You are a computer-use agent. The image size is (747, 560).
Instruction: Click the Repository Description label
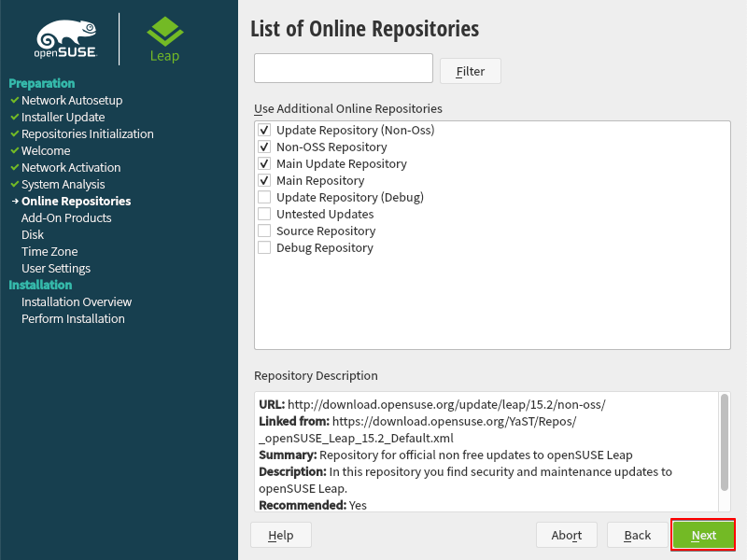click(x=316, y=376)
